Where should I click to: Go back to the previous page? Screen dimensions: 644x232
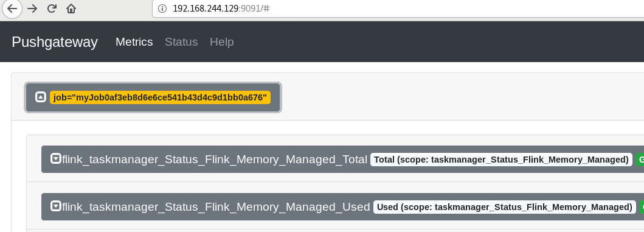[12, 9]
